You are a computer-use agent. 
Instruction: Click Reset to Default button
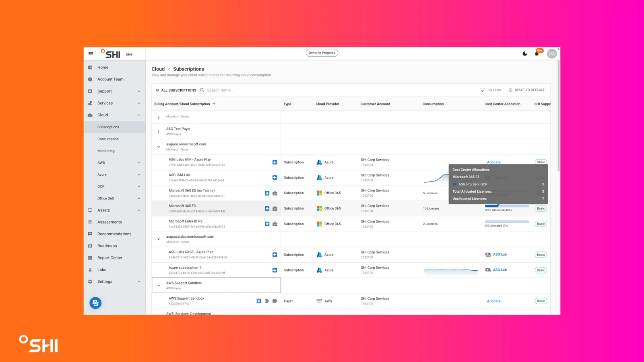tap(526, 90)
